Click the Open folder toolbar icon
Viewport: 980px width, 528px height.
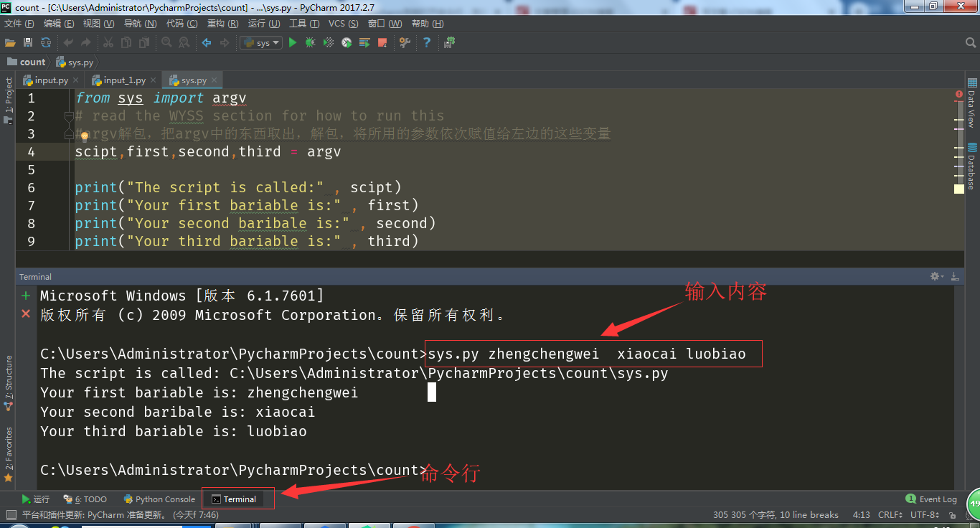(x=10, y=43)
